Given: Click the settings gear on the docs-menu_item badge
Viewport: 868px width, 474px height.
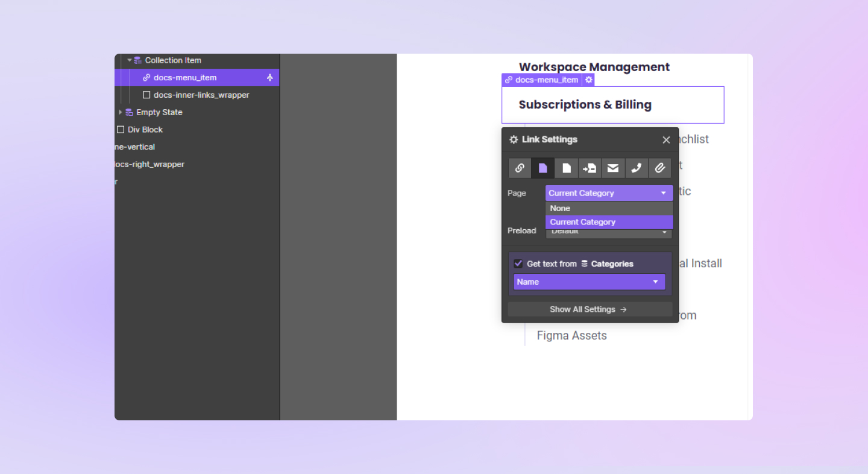Looking at the screenshot, I should [x=588, y=79].
